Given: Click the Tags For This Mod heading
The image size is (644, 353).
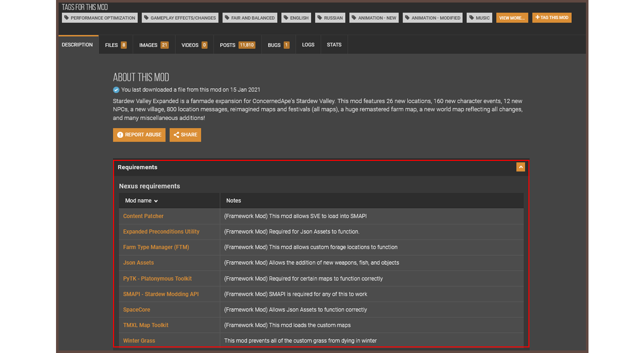Looking at the screenshot, I should [x=85, y=7].
